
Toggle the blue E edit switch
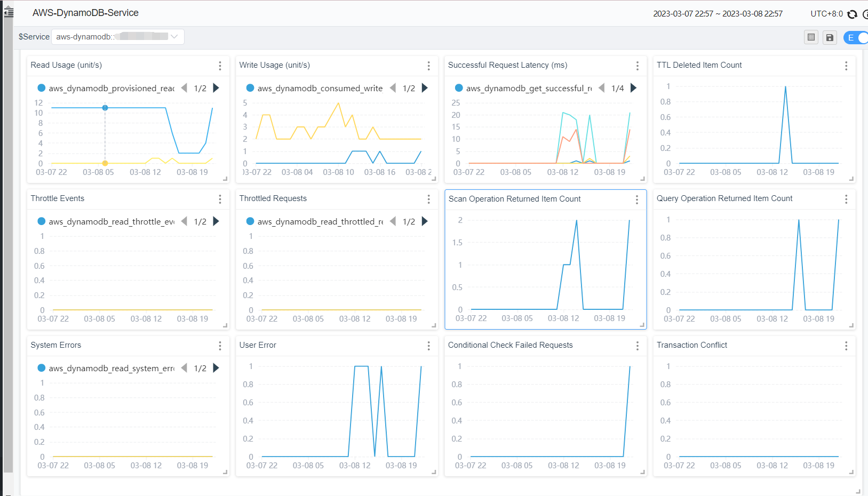pos(856,37)
